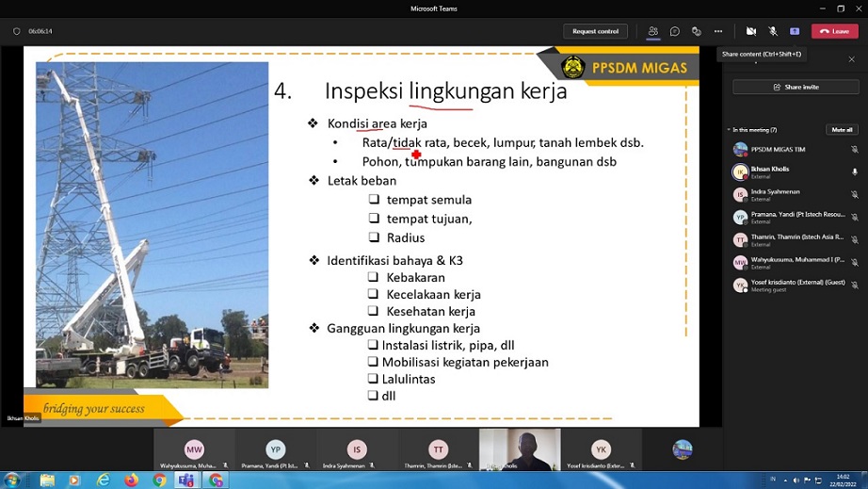Screen dimensions: 868x489
Task: Click the Share content icon
Action: click(x=795, y=32)
